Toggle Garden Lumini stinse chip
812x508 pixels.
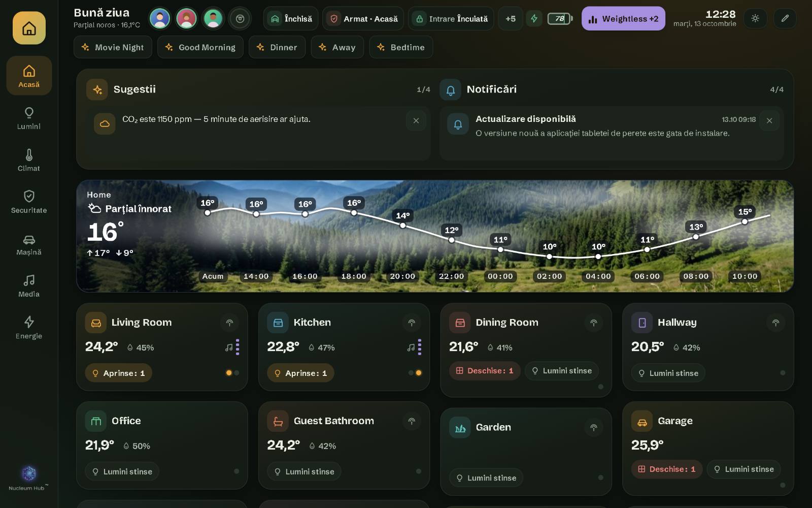click(486, 478)
